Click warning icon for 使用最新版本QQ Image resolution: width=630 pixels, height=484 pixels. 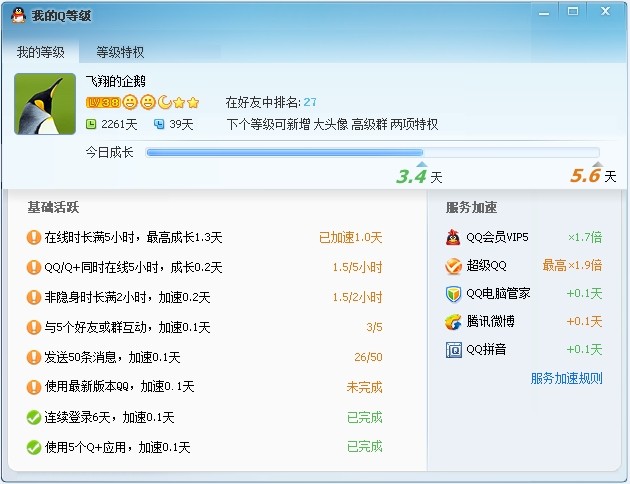click(x=34, y=387)
